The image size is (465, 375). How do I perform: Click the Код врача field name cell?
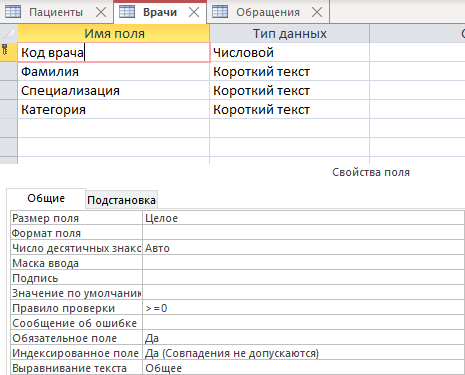coord(114,52)
